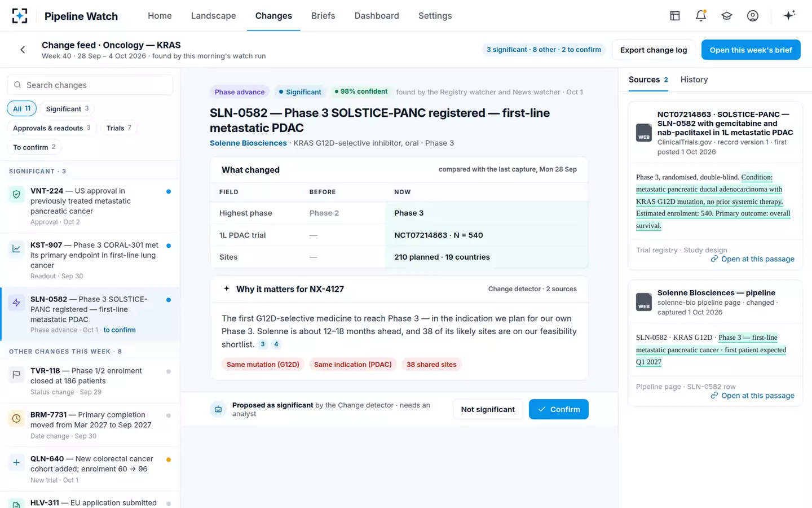Click Export change log button
Image resolution: width=812 pixels, height=508 pixels.
point(654,50)
